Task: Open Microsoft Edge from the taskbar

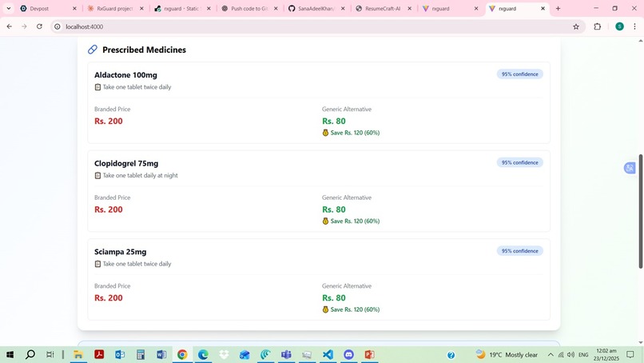Action: click(203, 354)
